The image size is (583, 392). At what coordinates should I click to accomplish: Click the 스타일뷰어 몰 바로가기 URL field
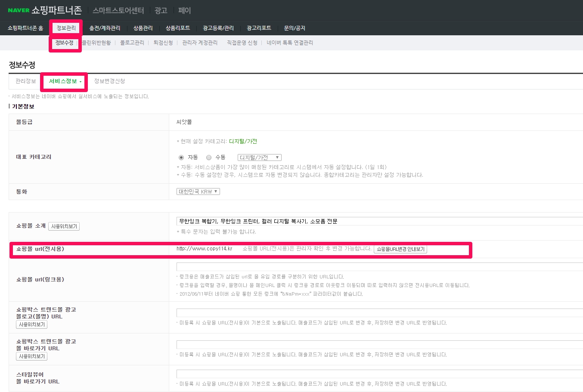379,374
